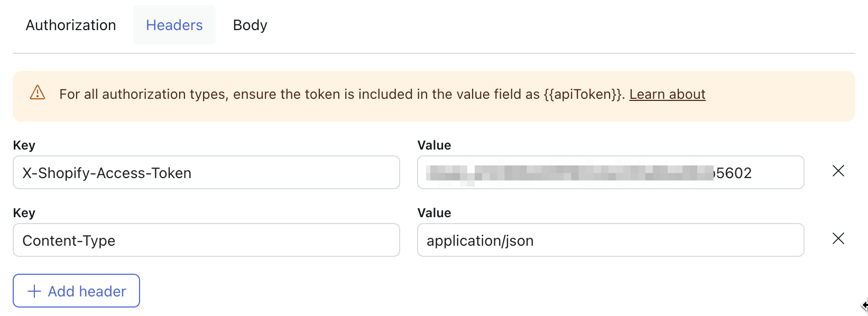868x316 pixels.
Task: Click the Value label above application/json
Action: 434,213
